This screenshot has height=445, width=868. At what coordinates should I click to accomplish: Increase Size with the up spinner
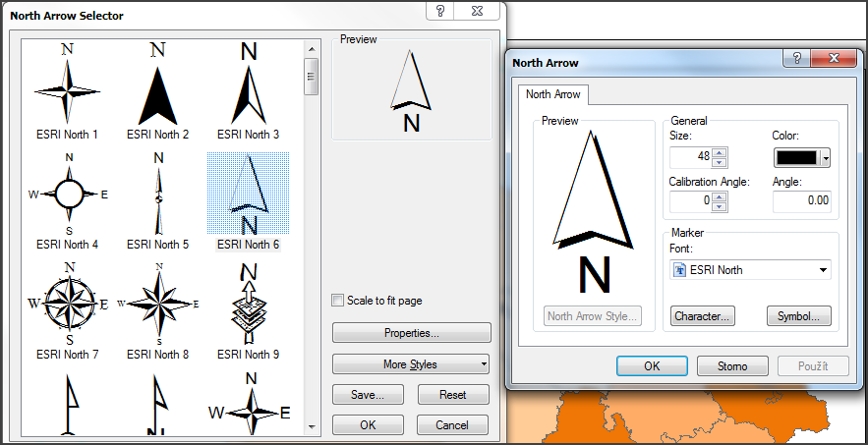720,152
